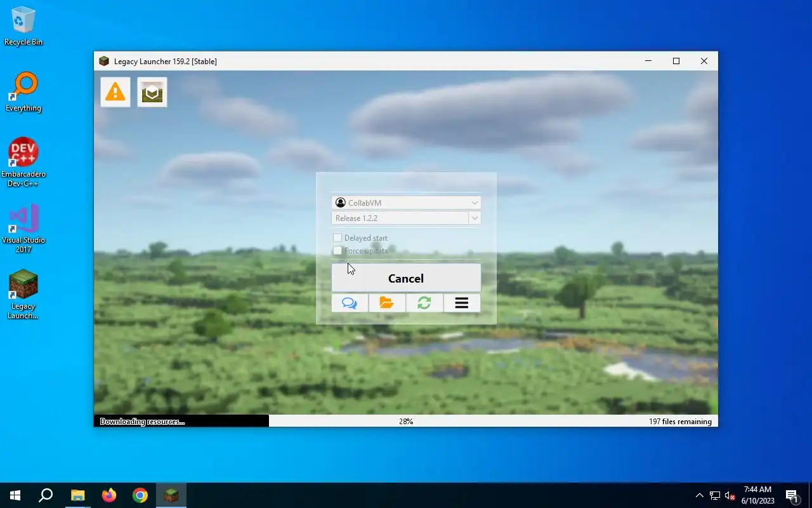The width and height of the screenshot is (812, 508).
Task: Open the game folder icon button
Action: [387, 303]
